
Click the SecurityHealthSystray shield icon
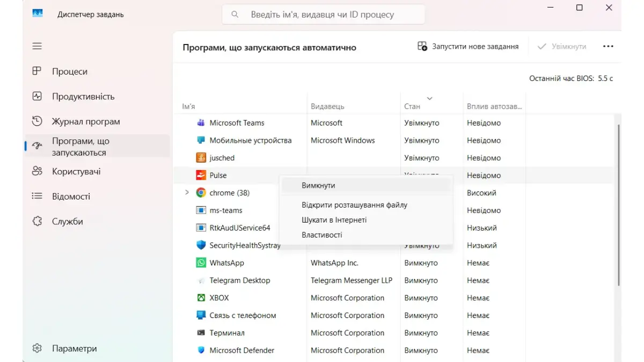pyautogui.click(x=201, y=245)
